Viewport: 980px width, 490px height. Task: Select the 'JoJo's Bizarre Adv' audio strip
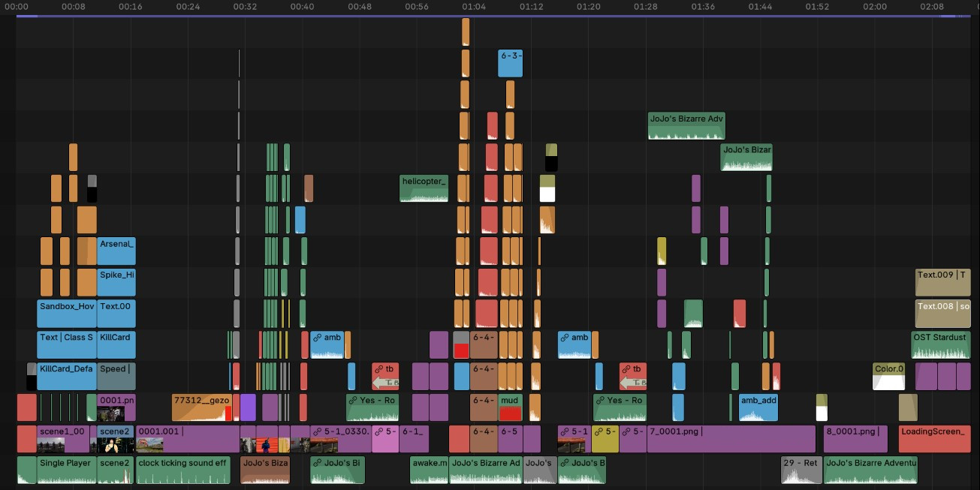(x=686, y=126)
